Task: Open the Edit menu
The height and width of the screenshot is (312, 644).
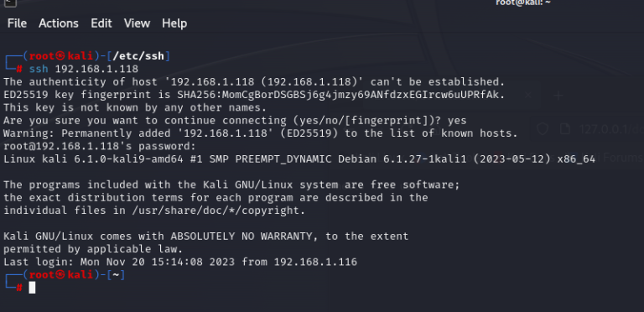Action: (x=101, y=23)
